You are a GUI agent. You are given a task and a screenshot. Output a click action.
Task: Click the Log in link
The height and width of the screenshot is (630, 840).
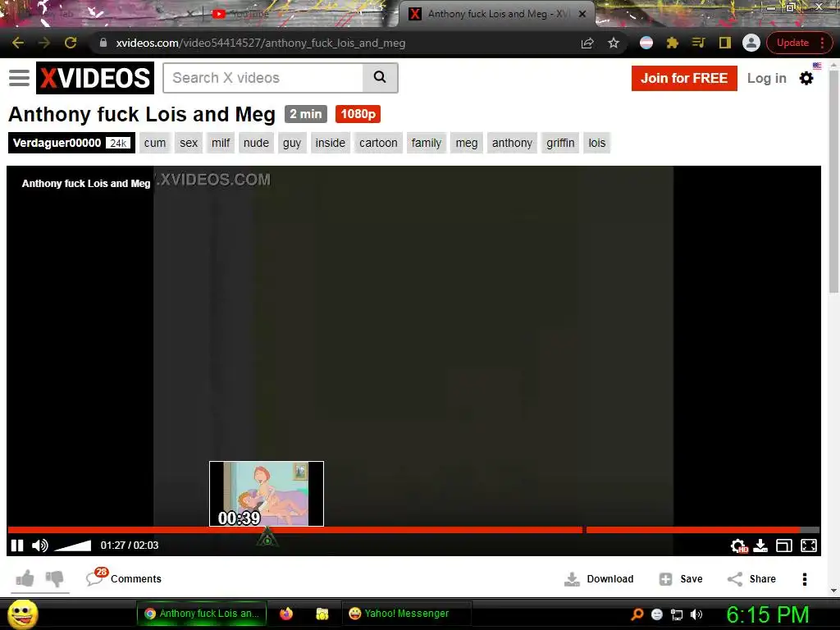[x=767, y=78]
